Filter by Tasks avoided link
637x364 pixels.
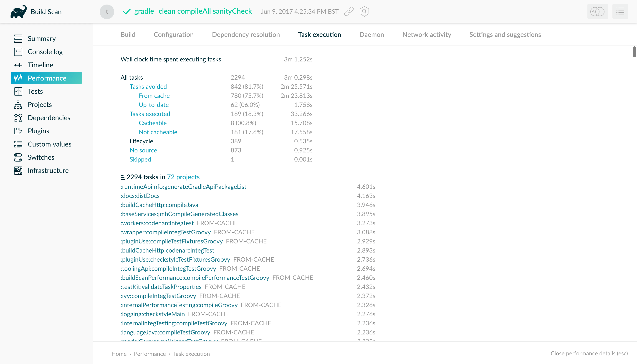148,86
